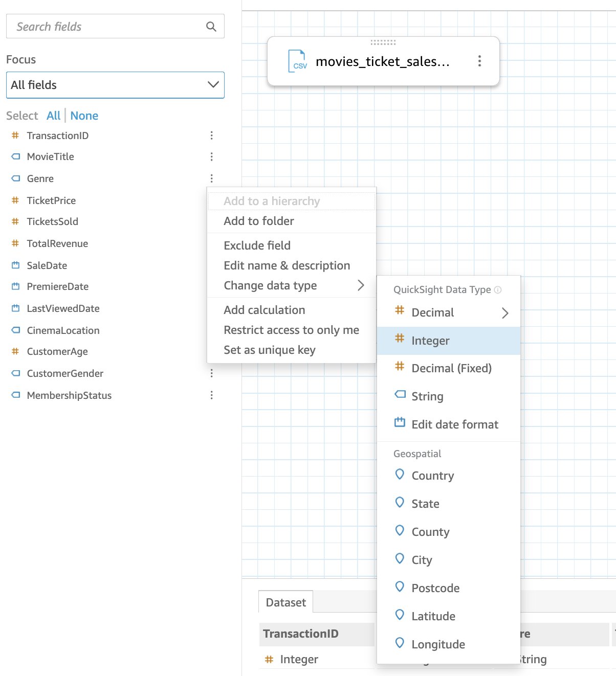Viewport: 616px width, 676px height.
Task: Switch to the Dataset tab
Action: tap(285, 602)
